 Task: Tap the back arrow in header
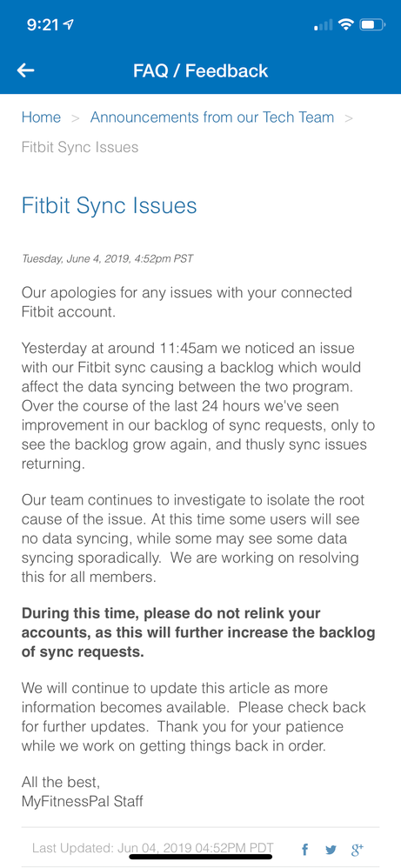click(x=25, y=70)
